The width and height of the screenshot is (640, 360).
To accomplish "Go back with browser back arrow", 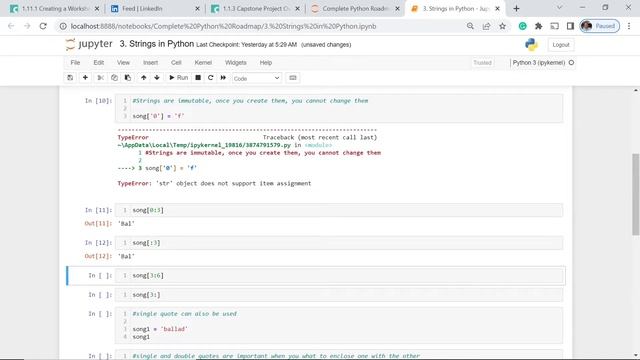I will tap(11, 26).
